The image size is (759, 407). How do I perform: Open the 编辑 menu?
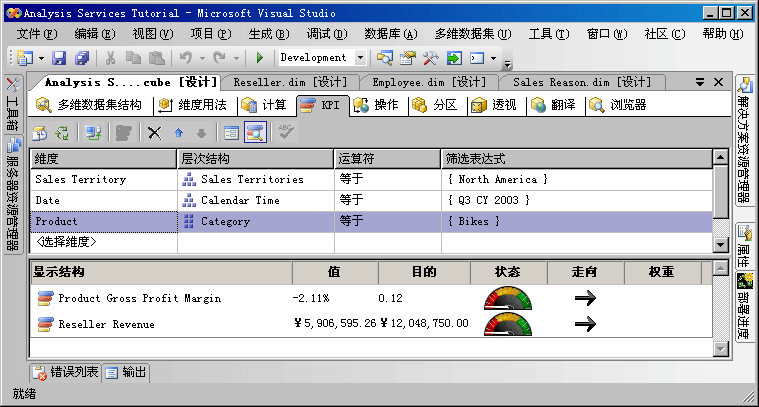click(x=95, y=34)
